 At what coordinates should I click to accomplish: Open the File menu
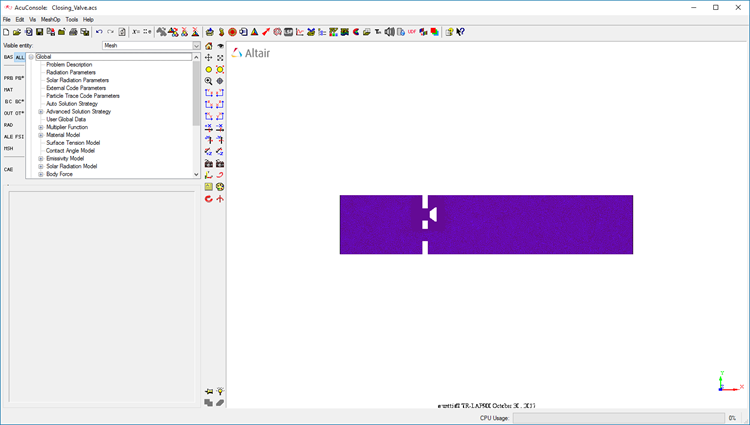(7, 20)
